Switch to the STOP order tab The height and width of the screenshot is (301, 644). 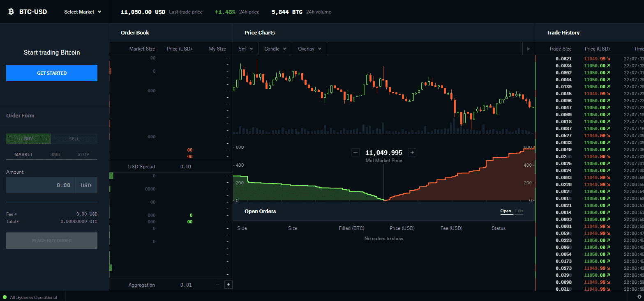point(83,154)
